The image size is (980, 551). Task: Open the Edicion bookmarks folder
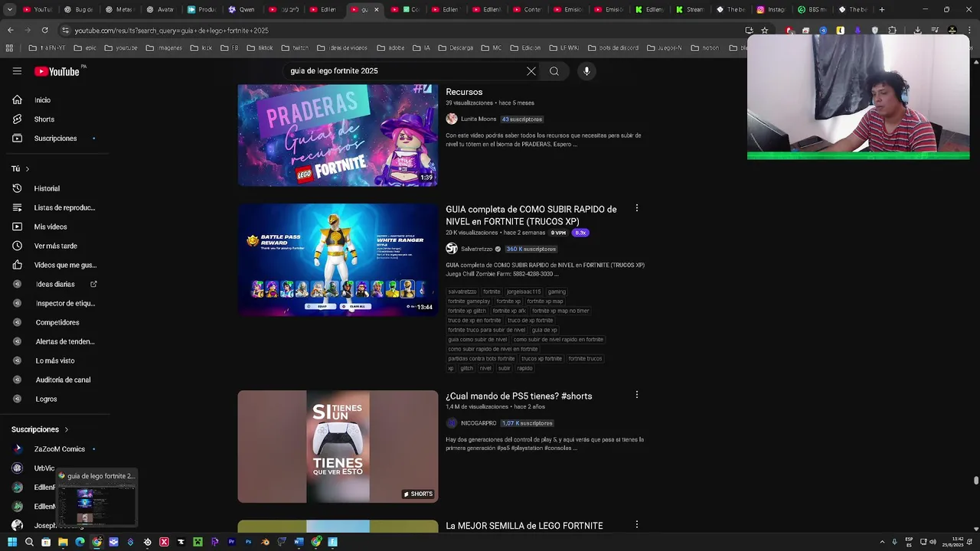tap(525, 47)
